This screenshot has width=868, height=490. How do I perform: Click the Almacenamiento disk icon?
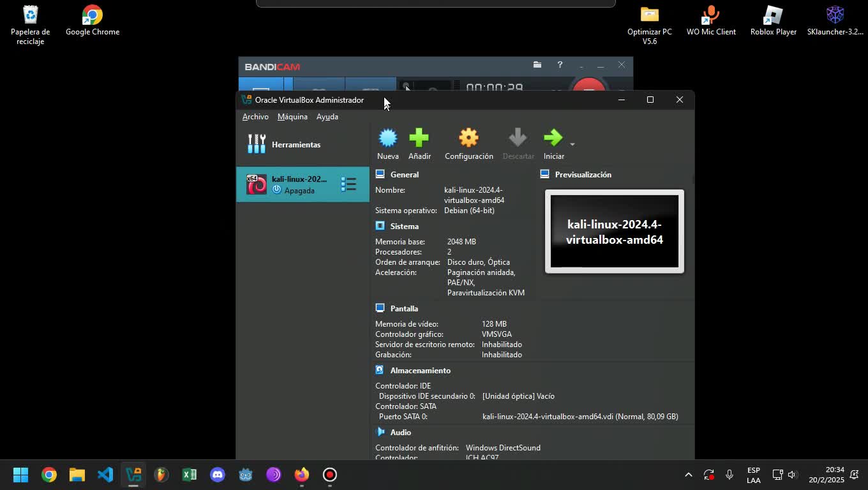point(380,369)
